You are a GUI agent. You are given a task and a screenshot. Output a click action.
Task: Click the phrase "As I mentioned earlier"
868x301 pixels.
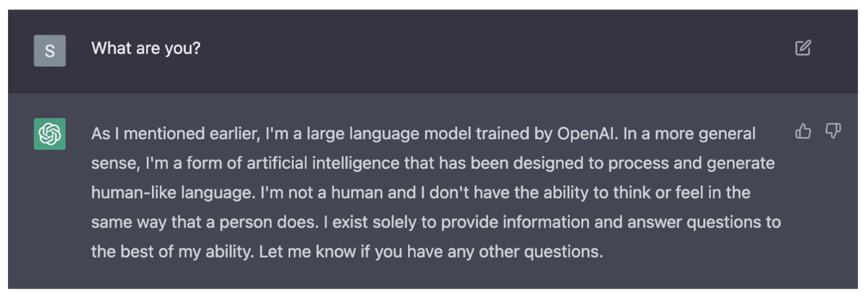[x=175, y=134]
